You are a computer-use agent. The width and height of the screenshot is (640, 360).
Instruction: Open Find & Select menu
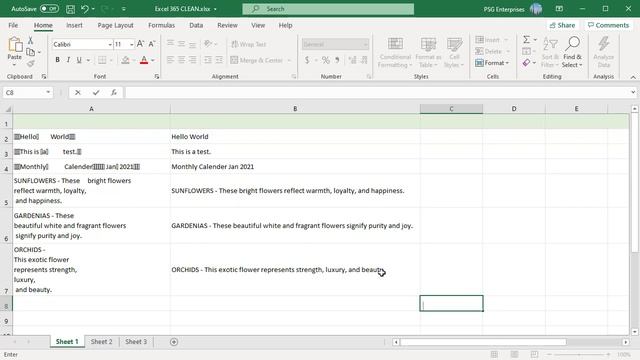(572, 52)
